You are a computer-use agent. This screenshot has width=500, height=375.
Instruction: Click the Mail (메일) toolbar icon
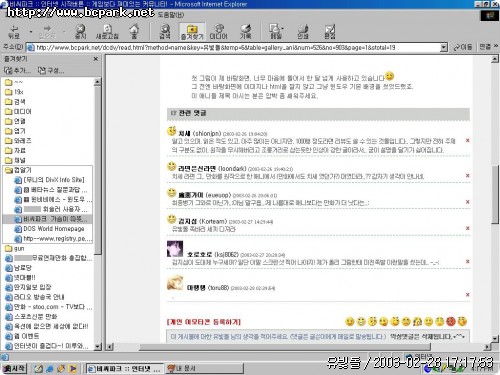[276, 32]
